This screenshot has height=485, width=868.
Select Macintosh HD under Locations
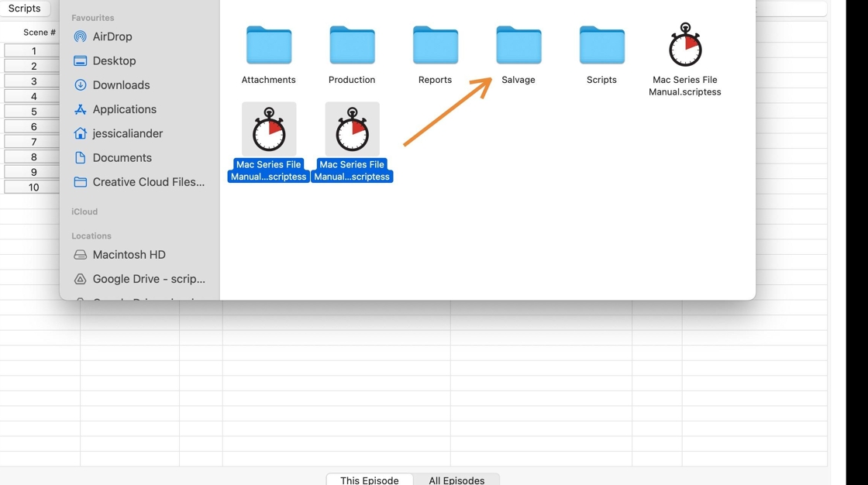coord(129,255)
